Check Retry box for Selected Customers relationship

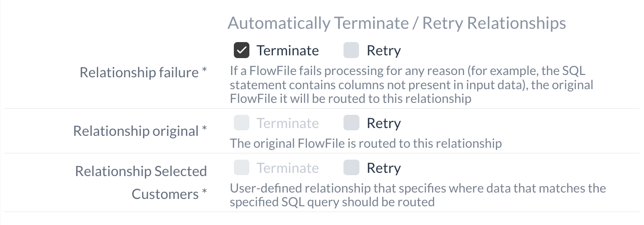(x=351, y=168)
